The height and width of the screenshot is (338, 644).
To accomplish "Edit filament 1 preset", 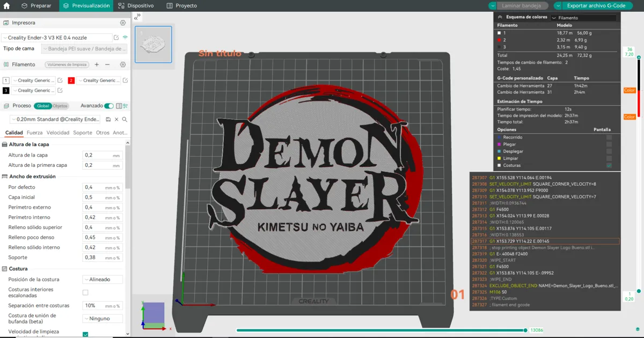I will 60,80.
